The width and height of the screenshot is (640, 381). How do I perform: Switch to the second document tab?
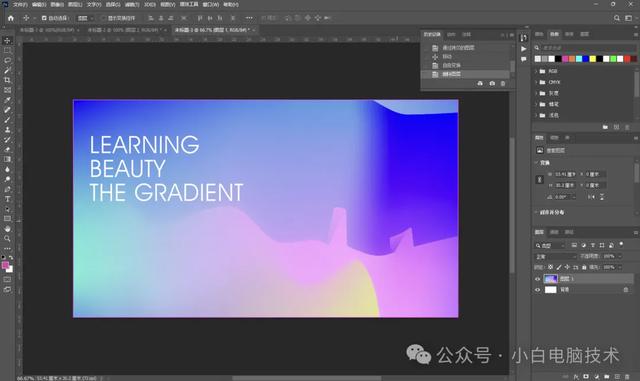click(x=125, y=30)
